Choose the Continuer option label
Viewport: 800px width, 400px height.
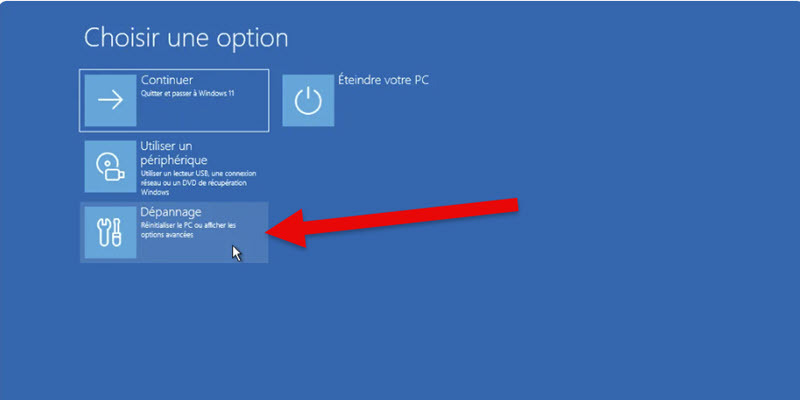pos(167,80)
